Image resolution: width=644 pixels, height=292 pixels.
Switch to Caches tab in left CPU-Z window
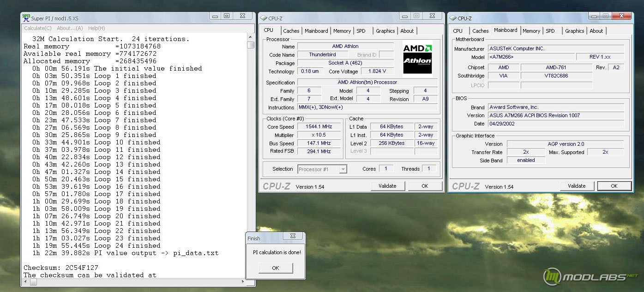[x=291, y=31]
